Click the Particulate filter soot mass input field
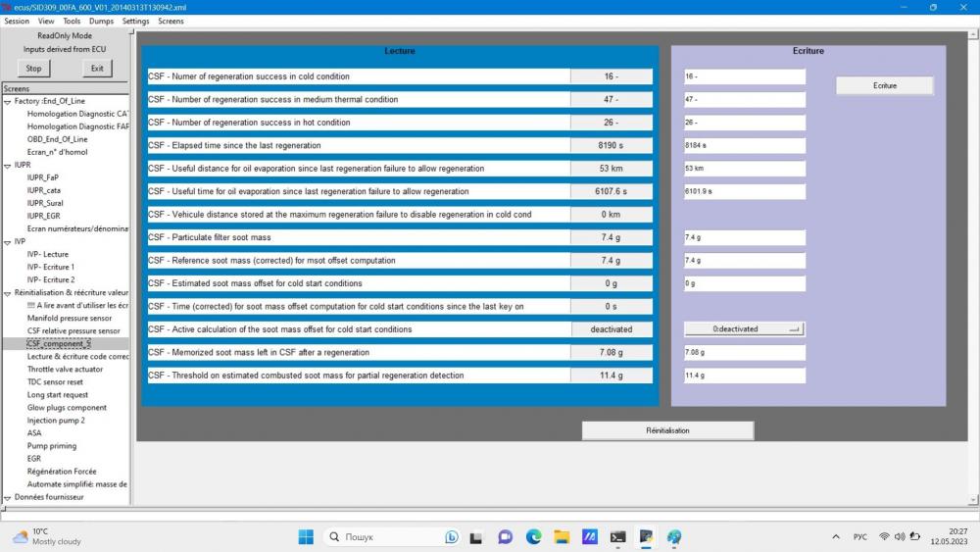 click(745, 237)
